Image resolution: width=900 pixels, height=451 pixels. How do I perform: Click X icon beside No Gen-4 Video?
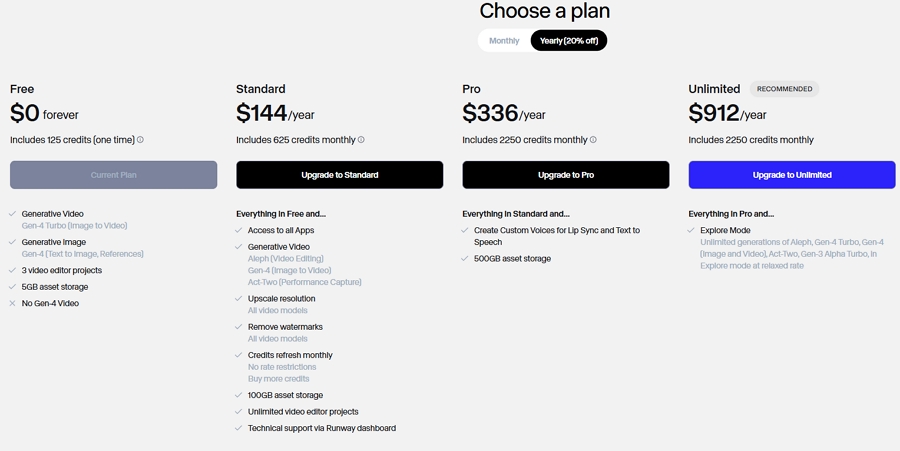12,303
